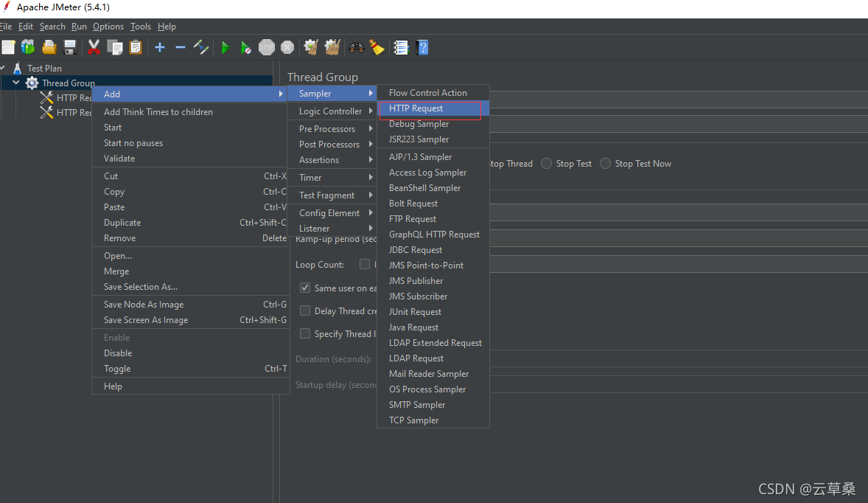Click the Reset Search brush icon
868x503 pixels.
point(377,48)
